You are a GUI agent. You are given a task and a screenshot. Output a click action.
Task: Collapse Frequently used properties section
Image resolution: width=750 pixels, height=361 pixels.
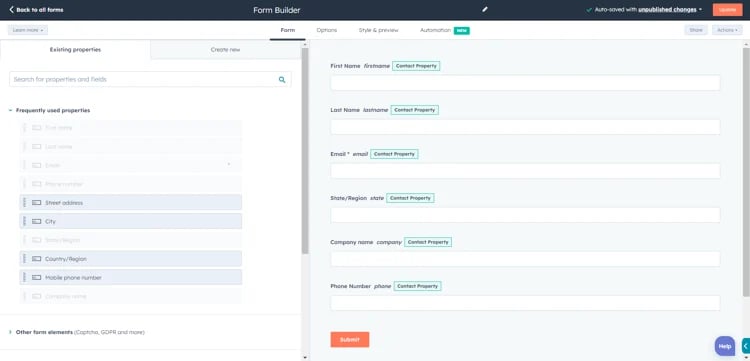(x=11, y=110)
